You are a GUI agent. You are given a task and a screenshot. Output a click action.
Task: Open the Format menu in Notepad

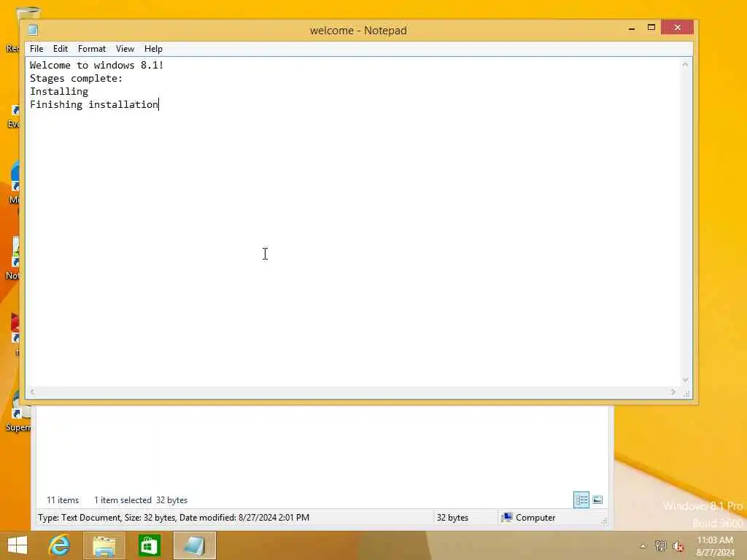[91, 49]
